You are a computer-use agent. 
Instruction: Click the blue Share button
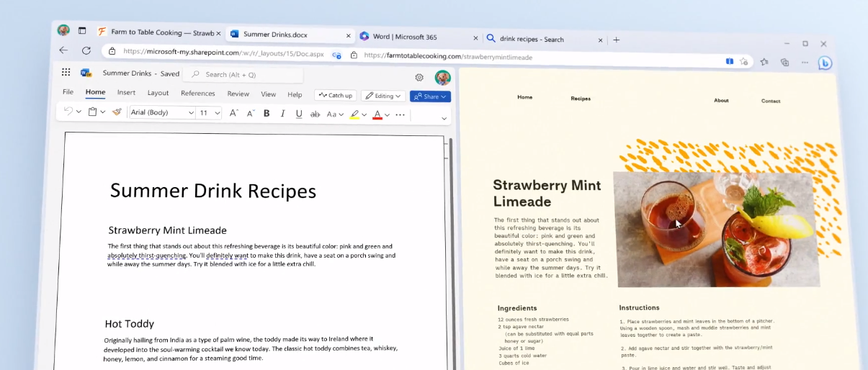[430, 96]
